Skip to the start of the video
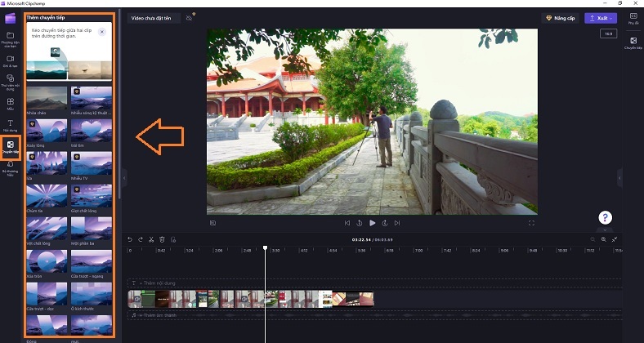The height and width of the screenshot is (343, 644). click(x=347, y=223)
